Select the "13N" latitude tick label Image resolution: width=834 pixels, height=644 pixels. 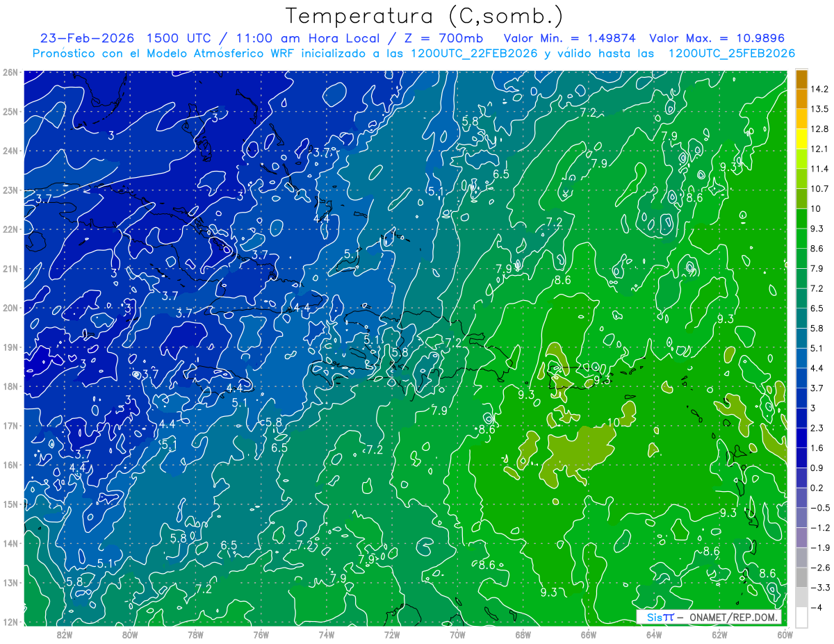click(x=10, y=583)
